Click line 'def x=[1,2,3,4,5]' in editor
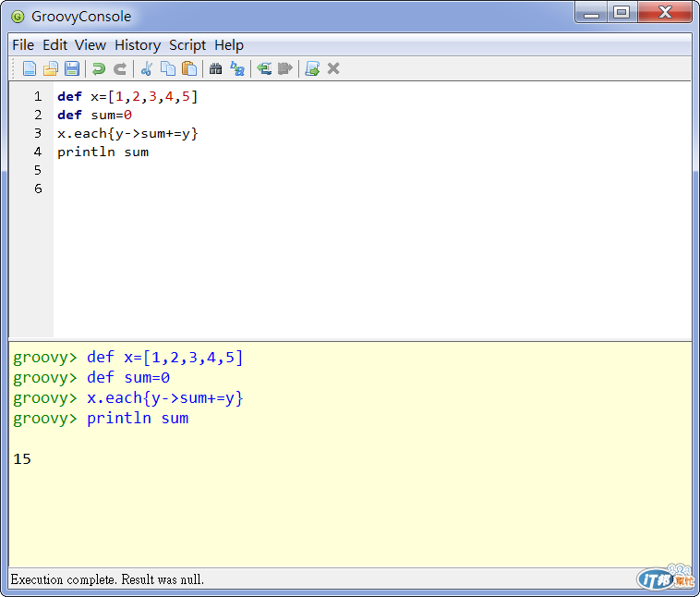700x597 pixels. pyautogui.click(x=127, y=96)
